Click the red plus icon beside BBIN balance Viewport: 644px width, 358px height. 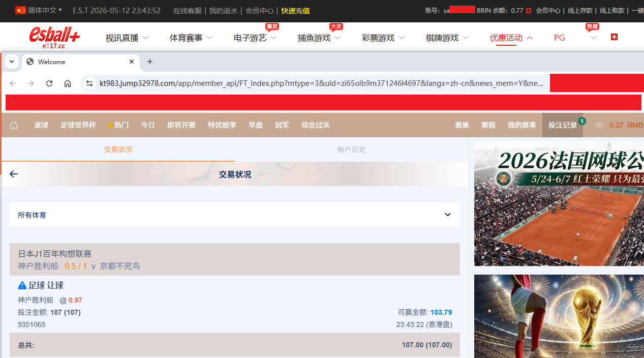pyautogui.click(x=529, y=11)
